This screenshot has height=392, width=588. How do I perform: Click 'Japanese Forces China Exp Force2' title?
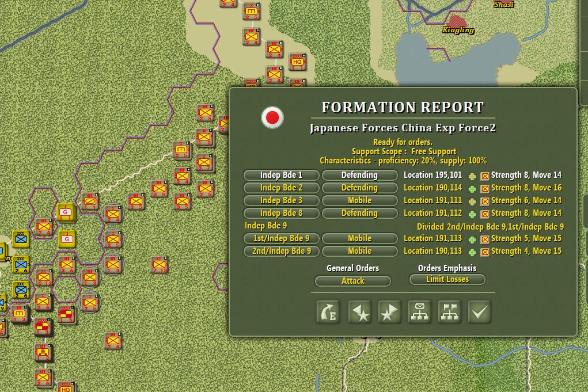pos(403,128)
